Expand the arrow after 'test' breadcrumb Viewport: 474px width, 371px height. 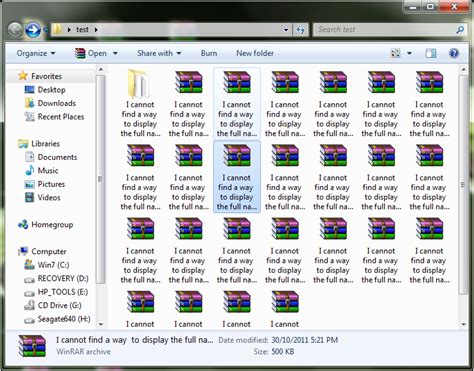click(x=96, y=30)
